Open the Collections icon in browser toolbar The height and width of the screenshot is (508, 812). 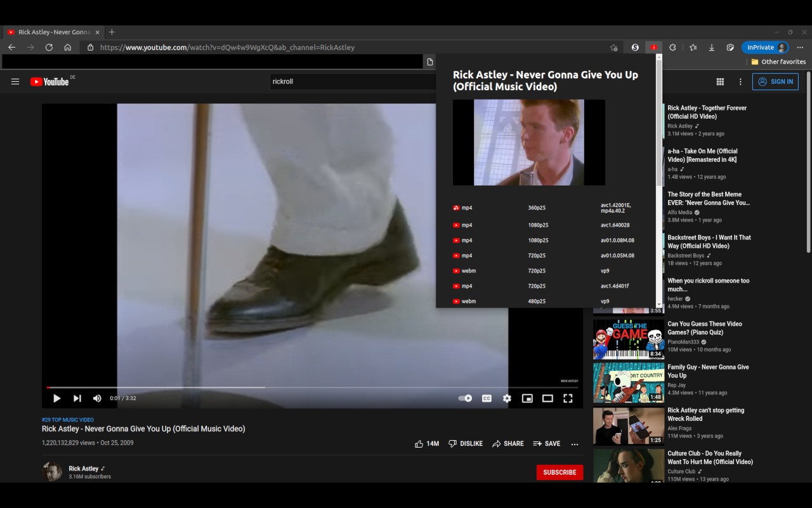[x=730, y=47]
